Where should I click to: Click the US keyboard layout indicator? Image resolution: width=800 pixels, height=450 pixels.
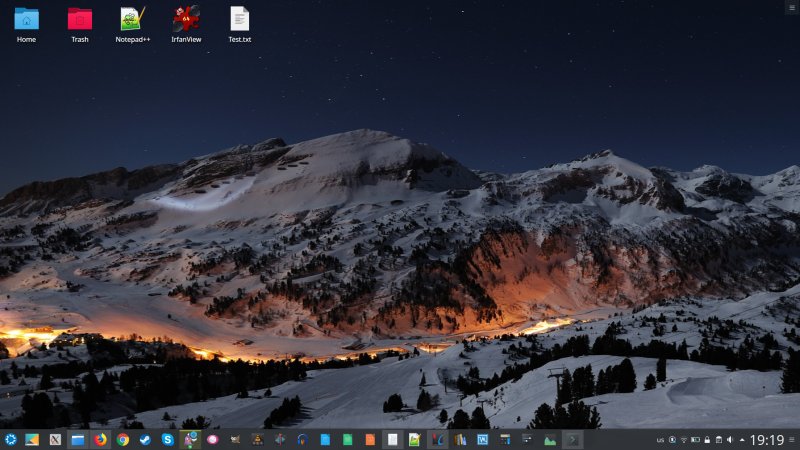[x=660, y=440]
